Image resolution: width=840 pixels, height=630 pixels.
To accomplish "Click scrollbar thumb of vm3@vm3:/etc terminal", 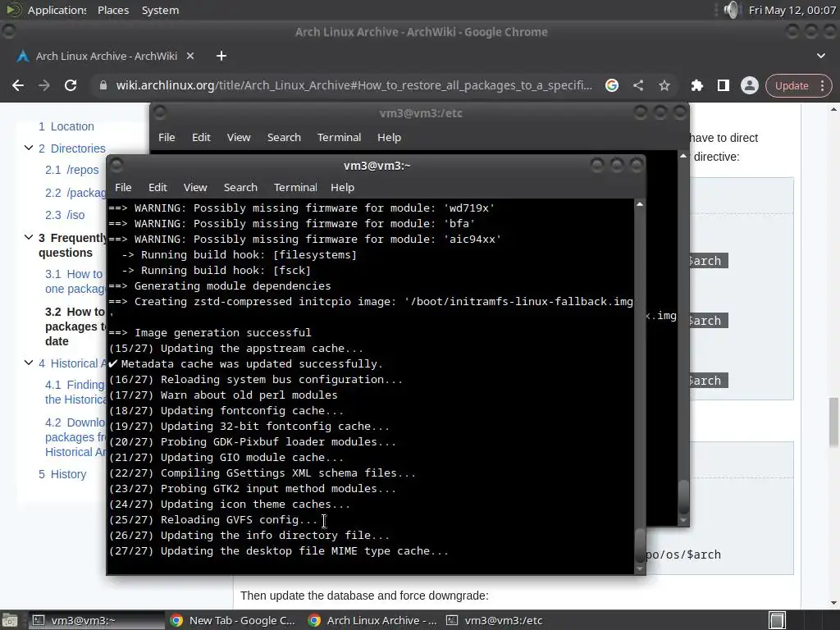I will (x=683, y=498).
